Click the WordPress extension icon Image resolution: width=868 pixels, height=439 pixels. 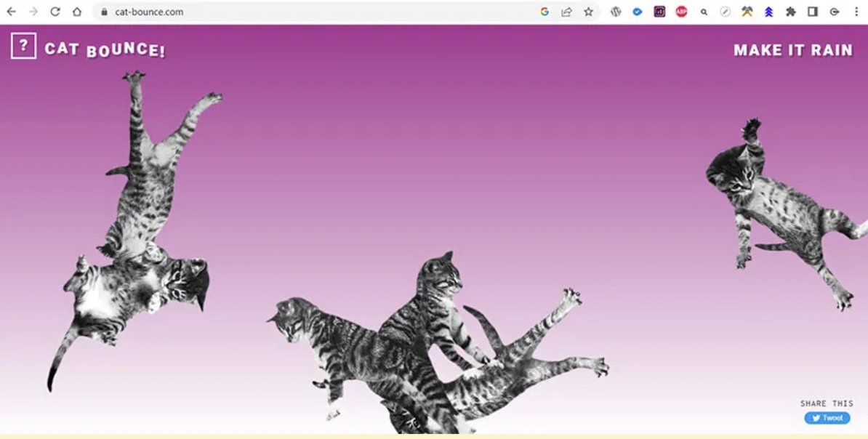(x=616, y=12)
